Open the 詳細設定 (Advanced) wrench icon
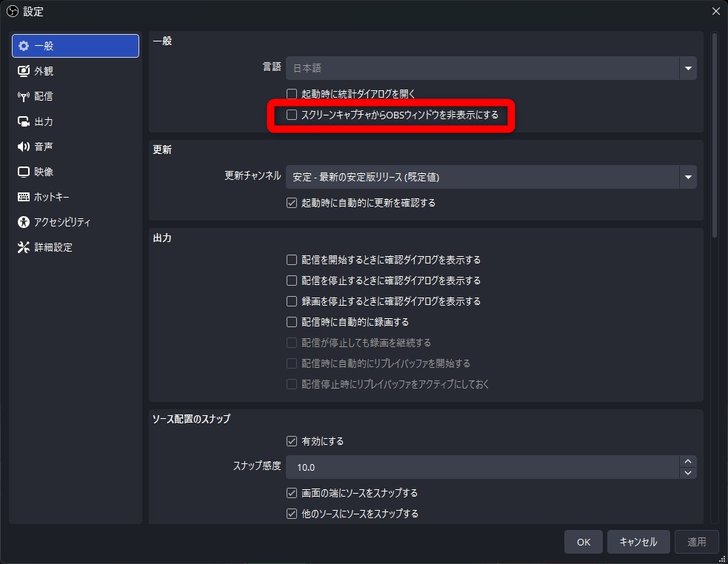 [x=23, y=246]
